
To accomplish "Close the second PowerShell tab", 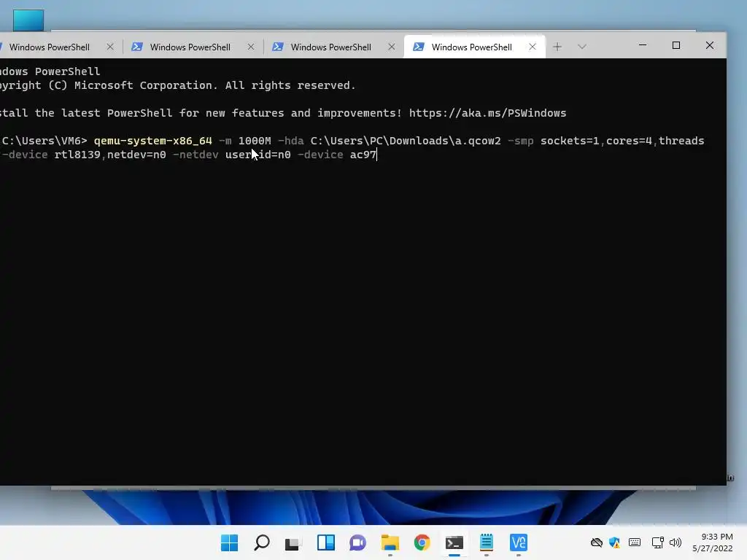I will point(251,47).
